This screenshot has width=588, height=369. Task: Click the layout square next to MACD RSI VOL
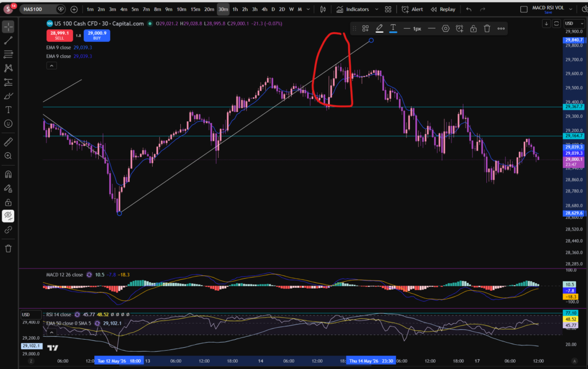tap(524, 9)
